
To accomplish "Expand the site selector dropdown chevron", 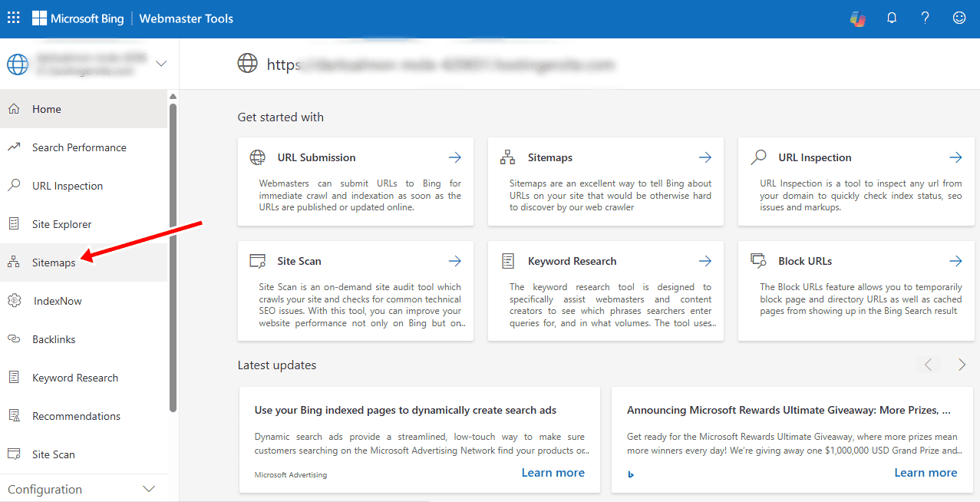I will (161, 64).
